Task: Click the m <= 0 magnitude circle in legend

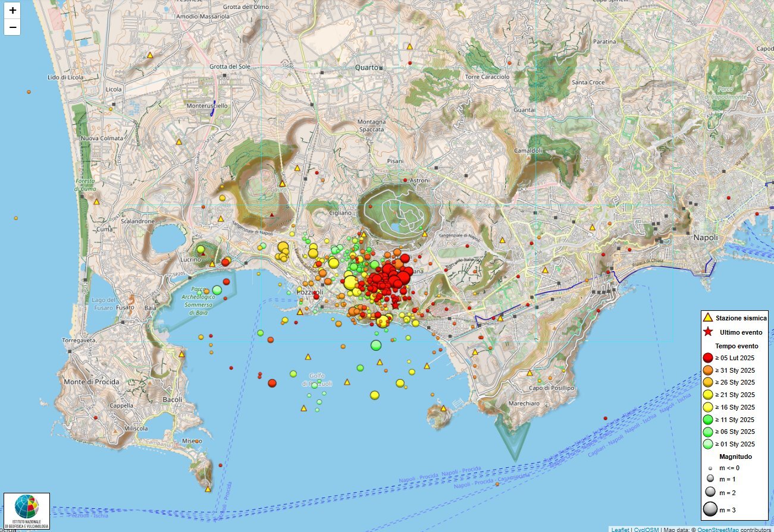Action: (x=710, y=468)
